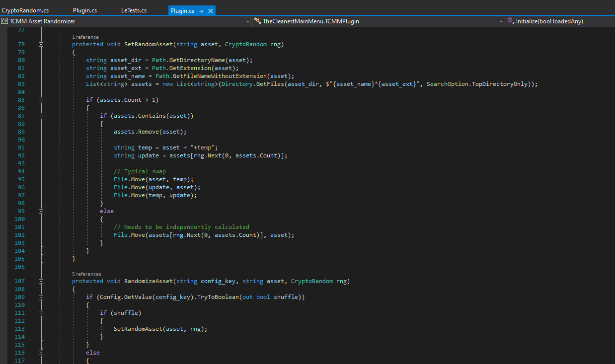Click the class icon beside TheCleanestMainMenu.TCMMPlugin
This screenshot has width=615, height=364.
(257, 21)
